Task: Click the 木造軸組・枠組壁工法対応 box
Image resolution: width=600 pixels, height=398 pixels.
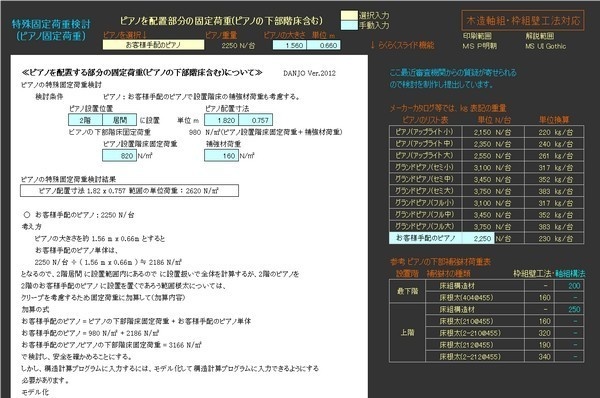Action: click(523, 21)
